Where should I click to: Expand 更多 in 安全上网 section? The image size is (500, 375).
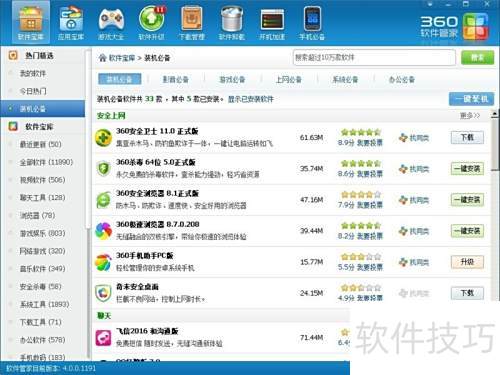470,116
